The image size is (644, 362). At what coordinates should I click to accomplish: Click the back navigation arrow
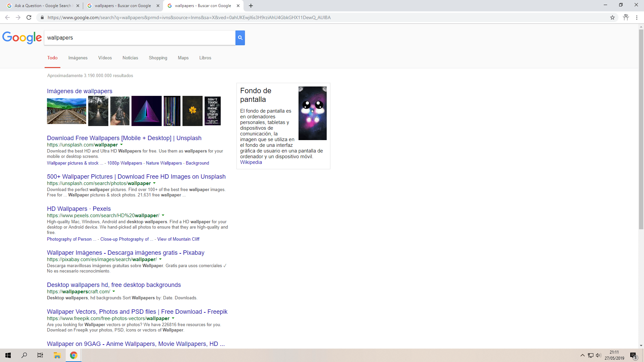click(x=7, y=17)
